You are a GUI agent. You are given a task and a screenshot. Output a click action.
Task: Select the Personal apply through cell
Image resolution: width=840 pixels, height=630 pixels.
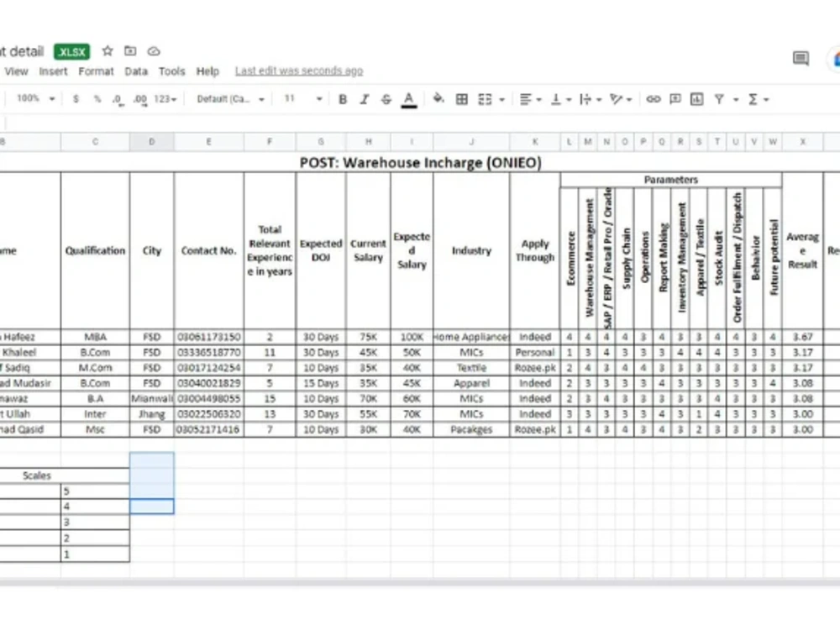534,353
